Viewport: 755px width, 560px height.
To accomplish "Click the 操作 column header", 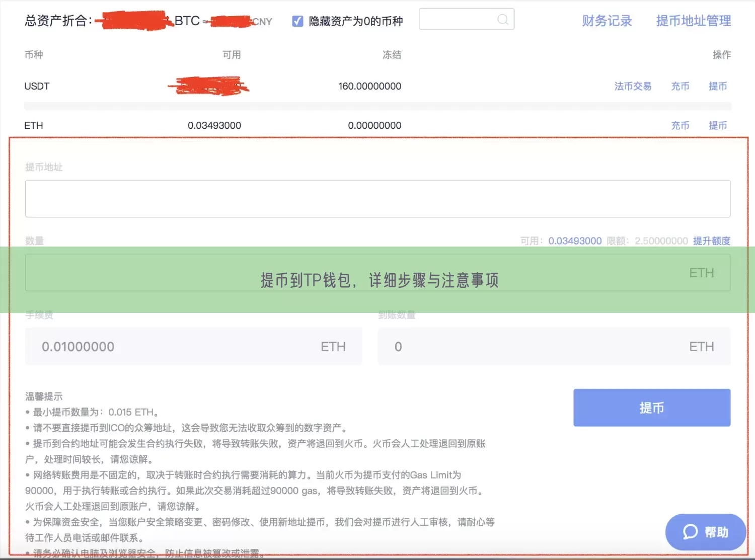I will (x=722, y=55).
